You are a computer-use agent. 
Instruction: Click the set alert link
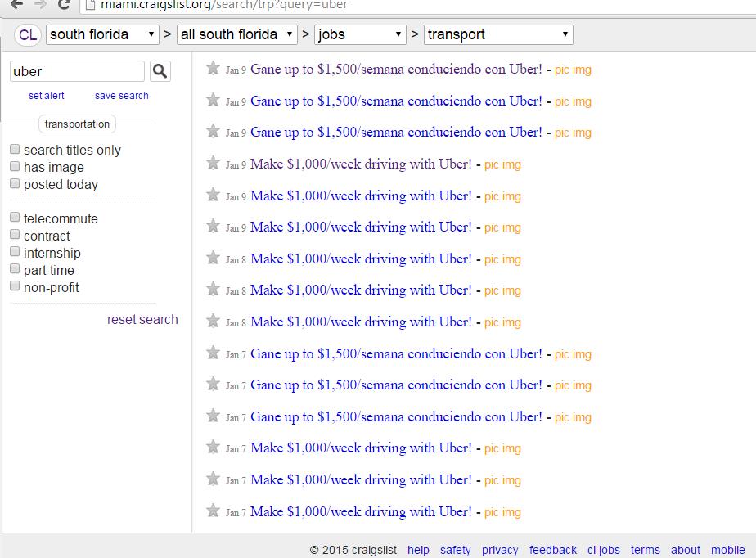click(47, 96)
